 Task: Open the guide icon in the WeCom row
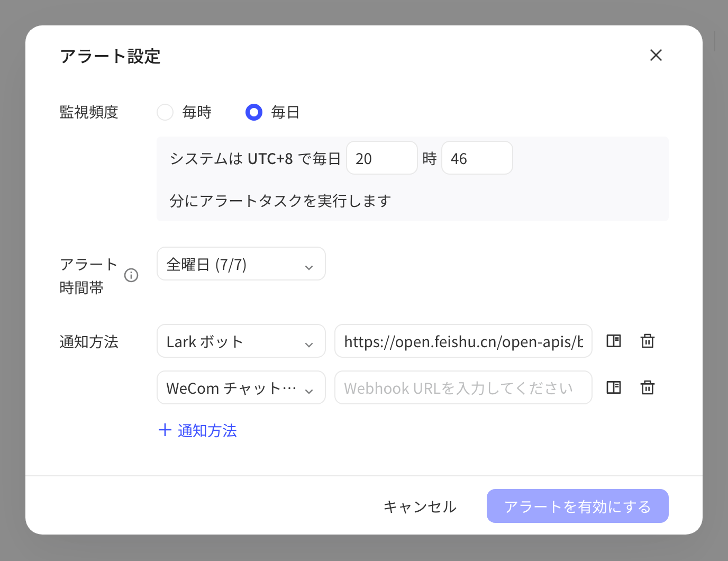tap(614, 387)
